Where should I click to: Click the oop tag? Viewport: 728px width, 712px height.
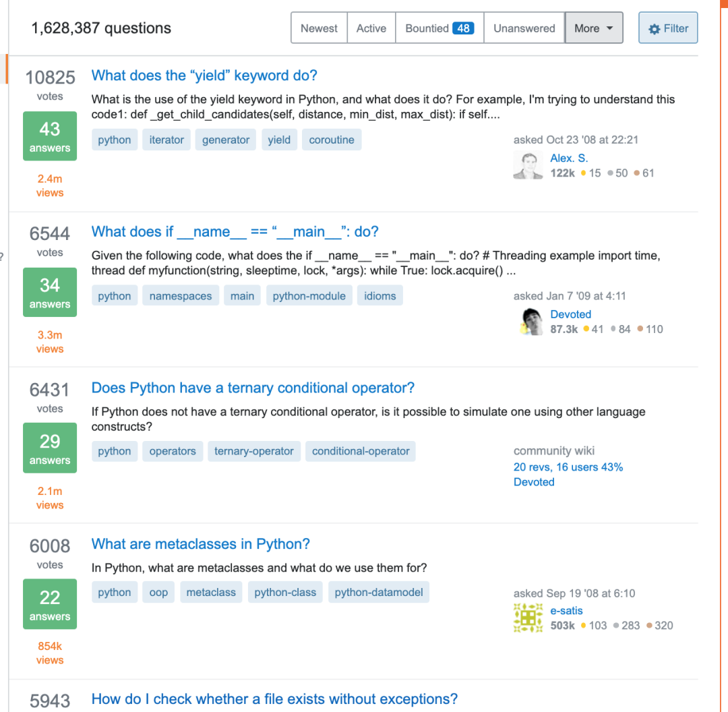(158, 592)
